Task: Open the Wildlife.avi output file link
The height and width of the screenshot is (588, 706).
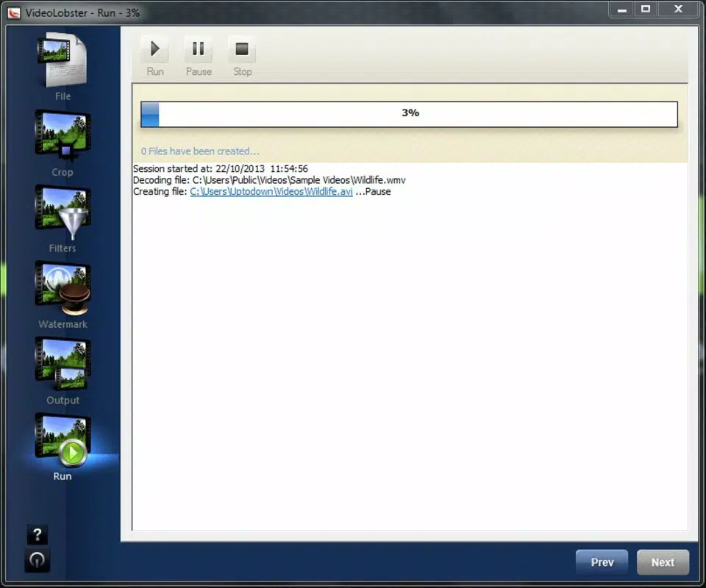Action: (271, 191)
